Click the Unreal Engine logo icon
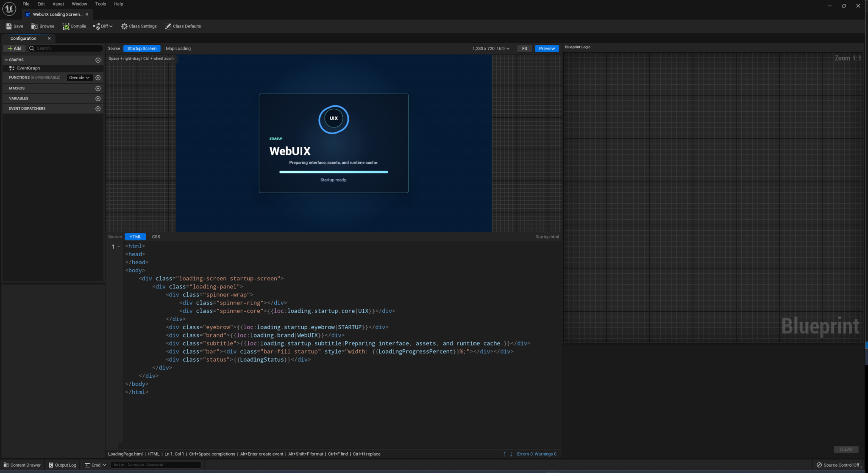 pyautogui.click(x=9, y=8)
